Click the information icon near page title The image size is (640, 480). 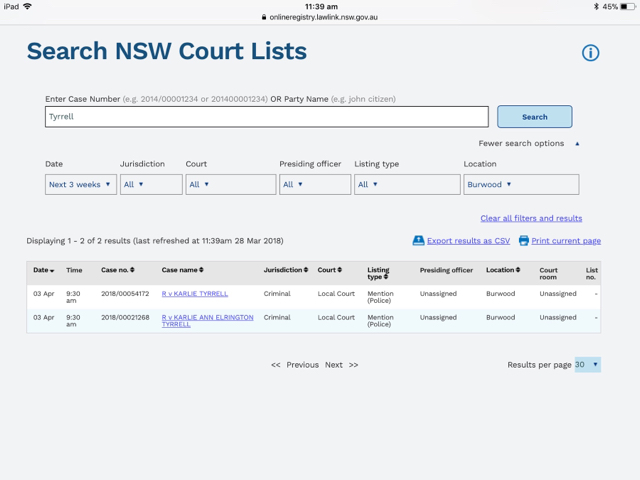pyautogui.click(x=590, y=53)
